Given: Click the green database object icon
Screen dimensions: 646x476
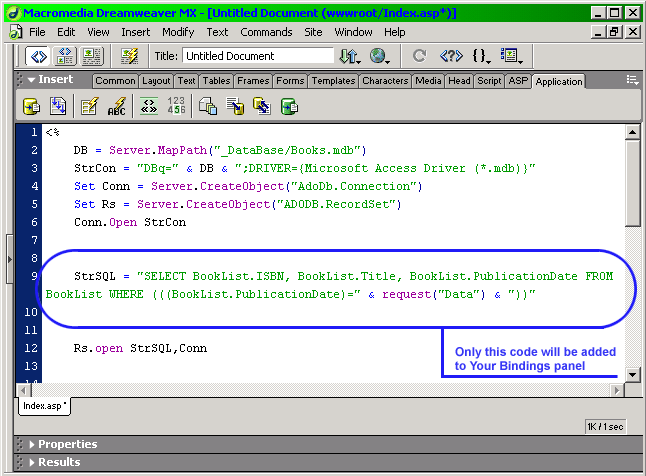Looking at the screenshot, I should 289,106.
